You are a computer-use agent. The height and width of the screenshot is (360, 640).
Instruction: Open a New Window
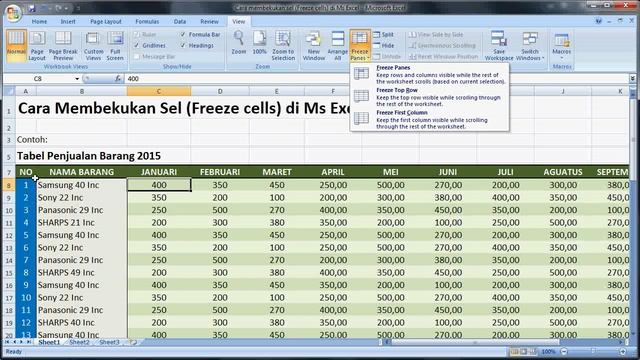click(313, 45)
